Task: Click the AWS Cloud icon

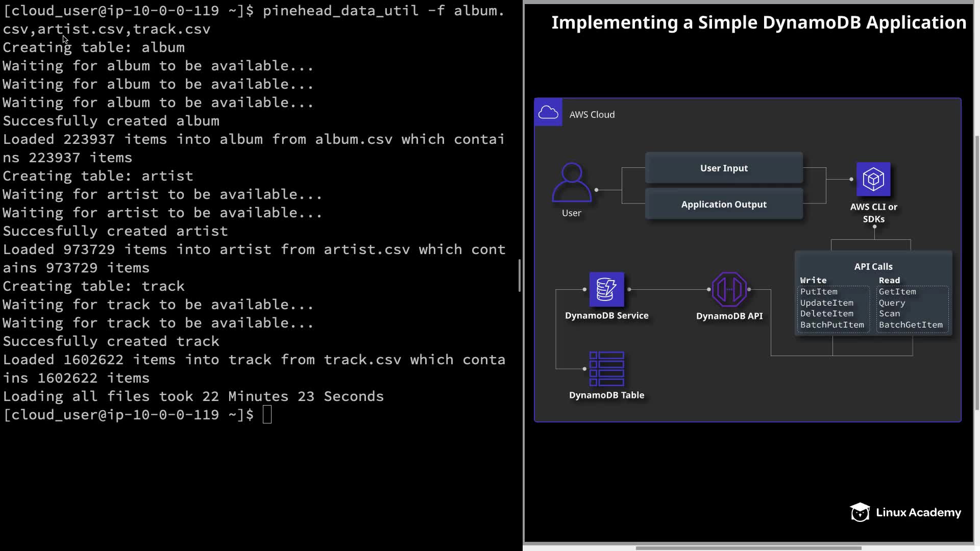Action: point(548,112)
